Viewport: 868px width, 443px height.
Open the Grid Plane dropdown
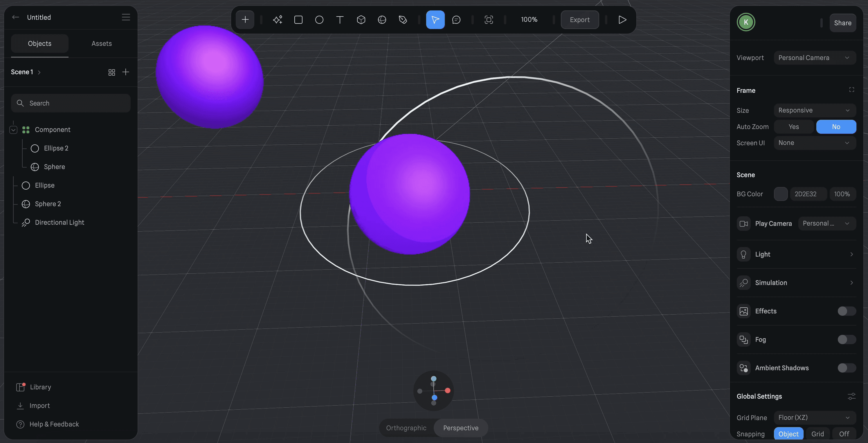pos(815,417)
